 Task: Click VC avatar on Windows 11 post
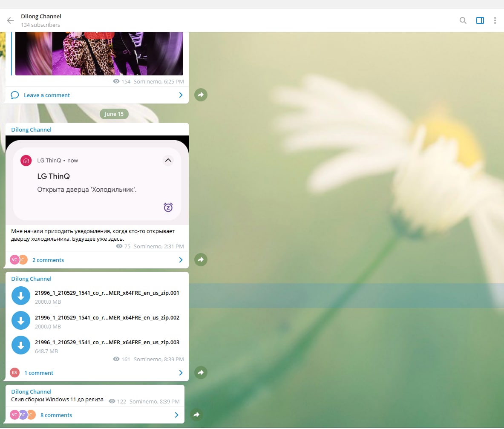click(14, 415)
